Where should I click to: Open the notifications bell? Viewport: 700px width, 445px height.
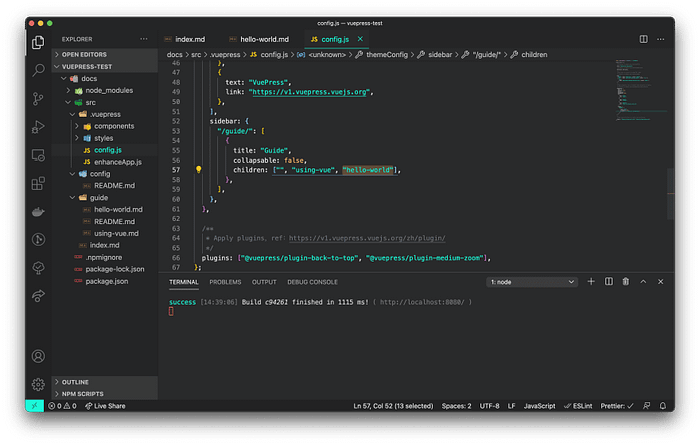(663, 406)
